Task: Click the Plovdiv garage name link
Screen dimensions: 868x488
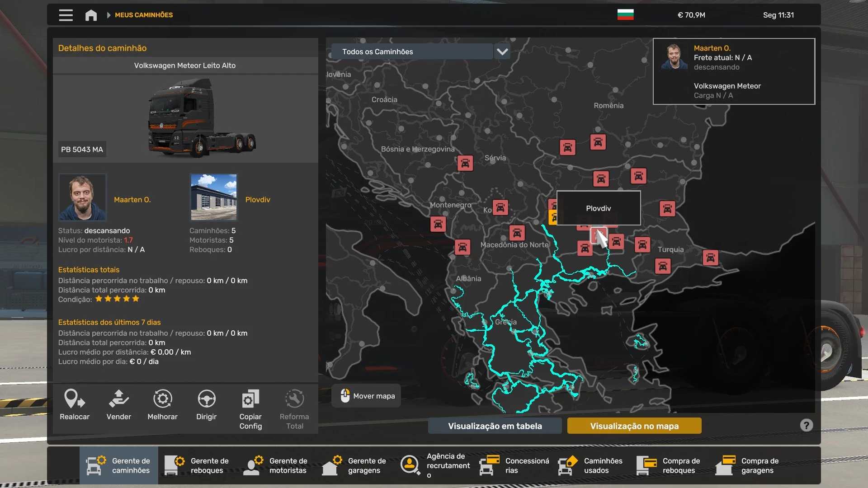Action: pyautogui.click(x=257, y=200)
